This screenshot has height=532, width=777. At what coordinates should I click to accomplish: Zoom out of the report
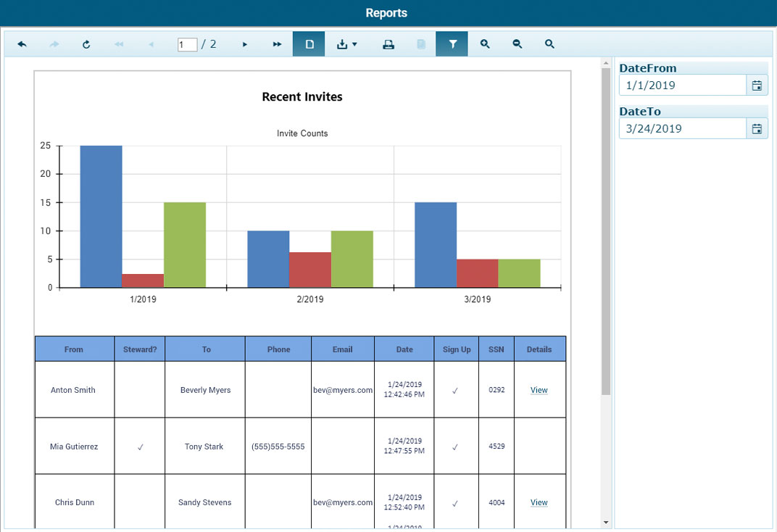click(518, 44)
